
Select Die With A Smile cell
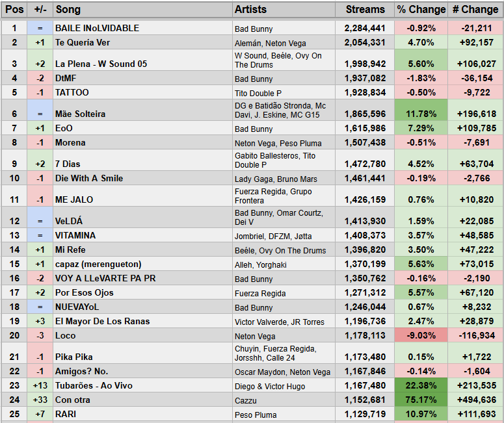click(x=142, y=178)
